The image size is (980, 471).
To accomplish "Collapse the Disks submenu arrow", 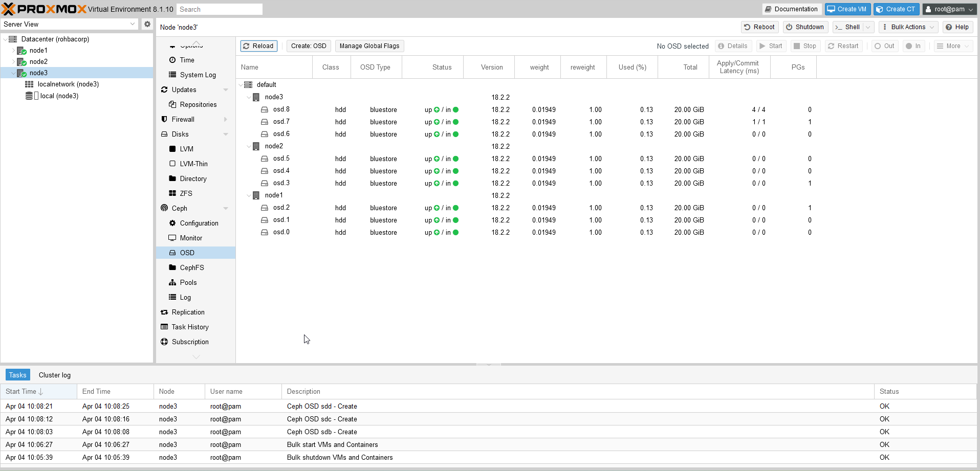I will point(226,134).
